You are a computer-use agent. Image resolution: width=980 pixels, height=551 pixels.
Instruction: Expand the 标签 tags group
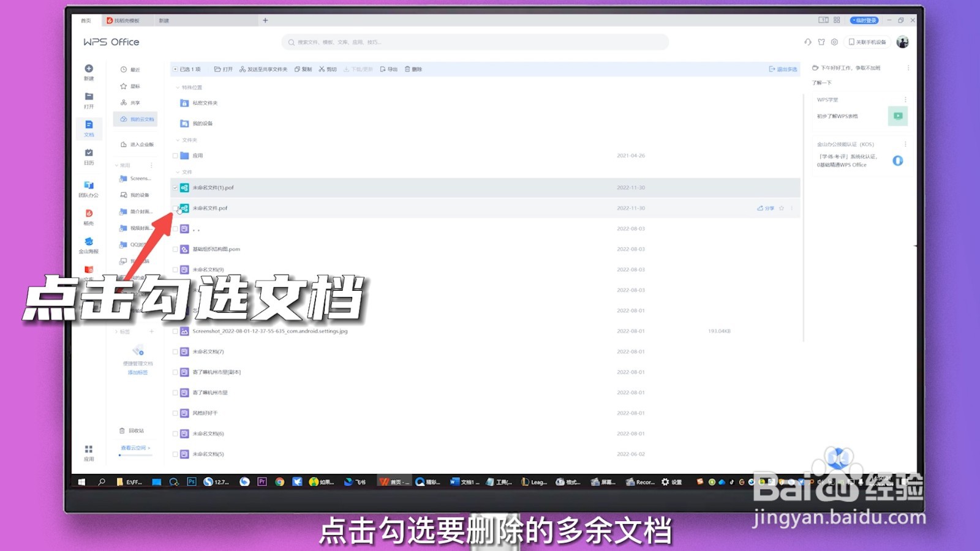(116, 332)
